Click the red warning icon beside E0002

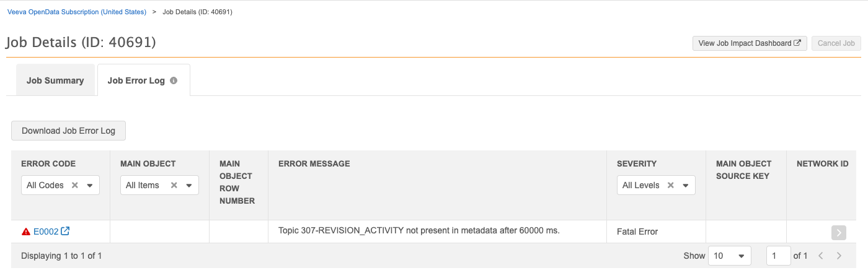coord(26,232)
